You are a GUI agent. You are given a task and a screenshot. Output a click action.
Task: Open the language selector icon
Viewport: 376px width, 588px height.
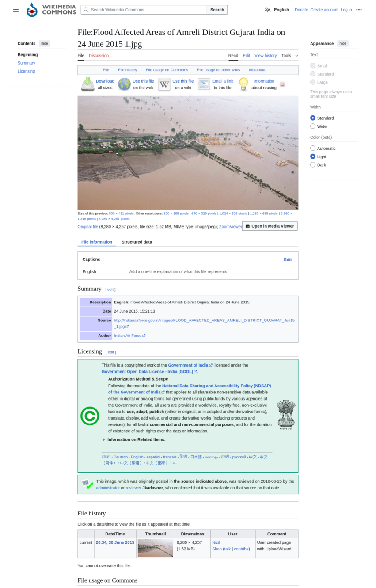coord(268,10)
